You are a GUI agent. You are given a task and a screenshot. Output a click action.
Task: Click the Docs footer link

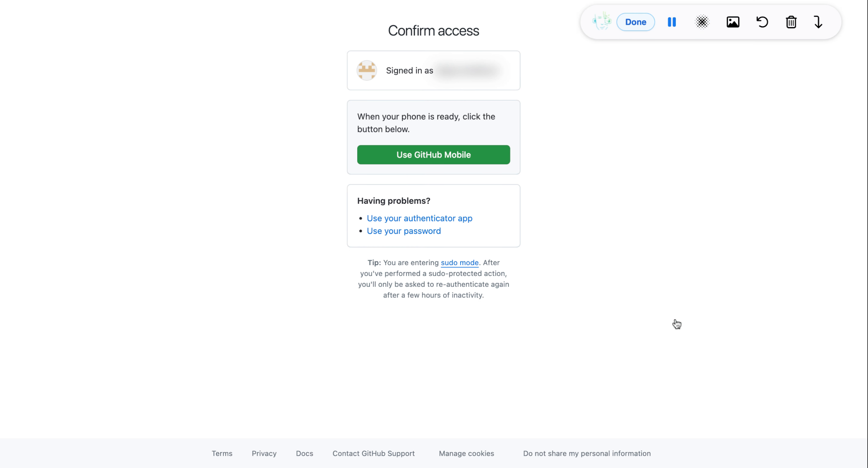[x=304, y=453]
